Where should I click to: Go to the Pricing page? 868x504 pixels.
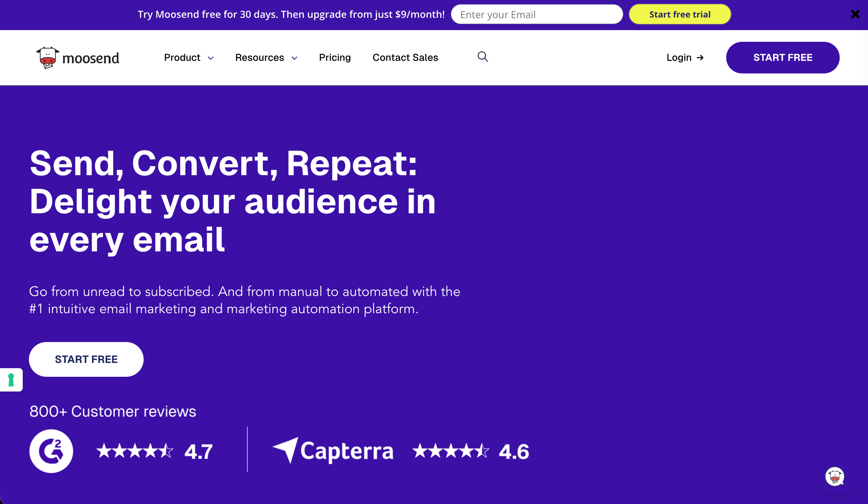[x=335, y=57]
